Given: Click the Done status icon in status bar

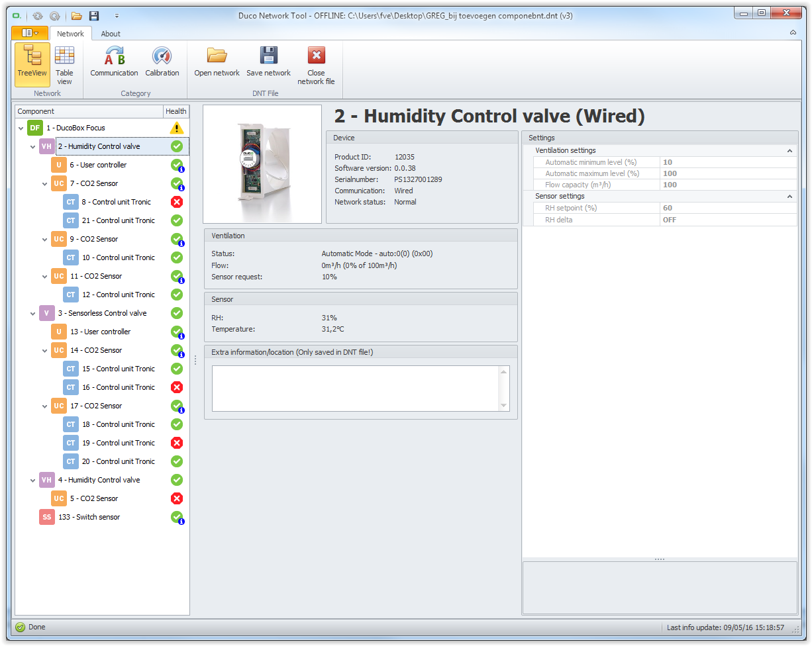Looking at the screenshot, I should (20, 627).
